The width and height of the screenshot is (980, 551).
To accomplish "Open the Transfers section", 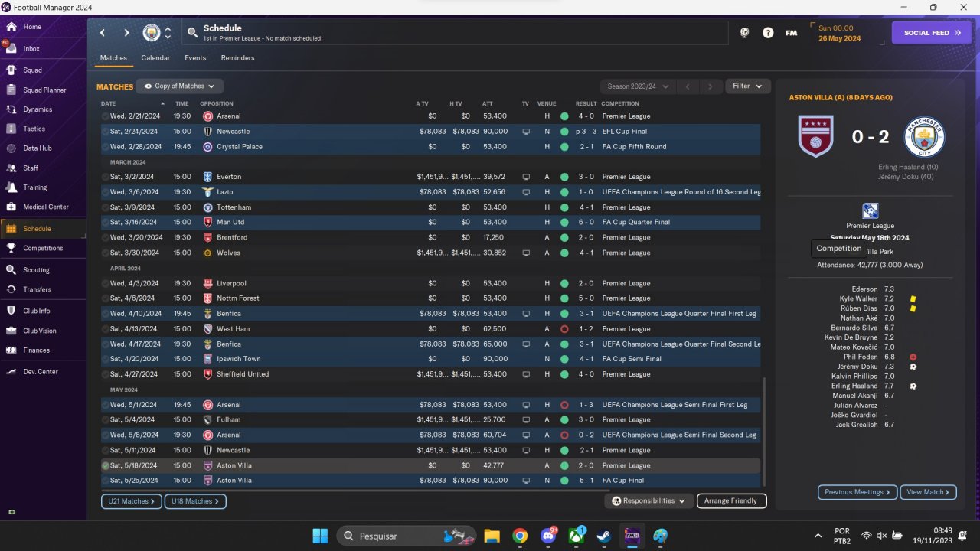I will (x=37, y=289).
